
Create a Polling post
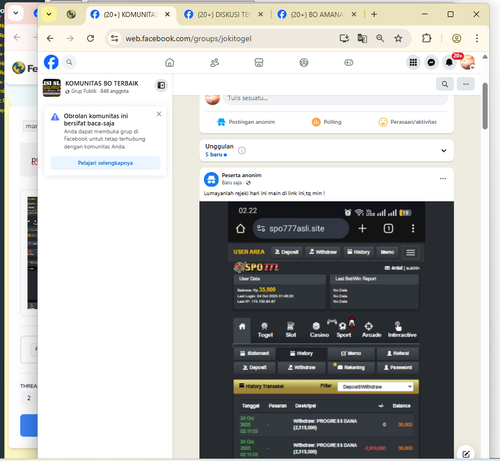point(327,122)
